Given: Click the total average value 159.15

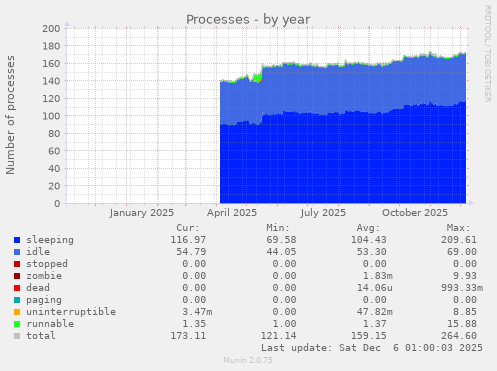Looking at the screenshot, I should tap(369, 336).
